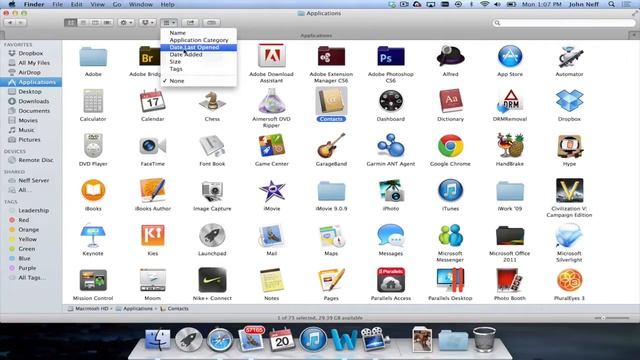Click the Garmin ANT Agent icon
Image resolution: width=640 pixels, height=360 pixels.
[x=391, y=146]
